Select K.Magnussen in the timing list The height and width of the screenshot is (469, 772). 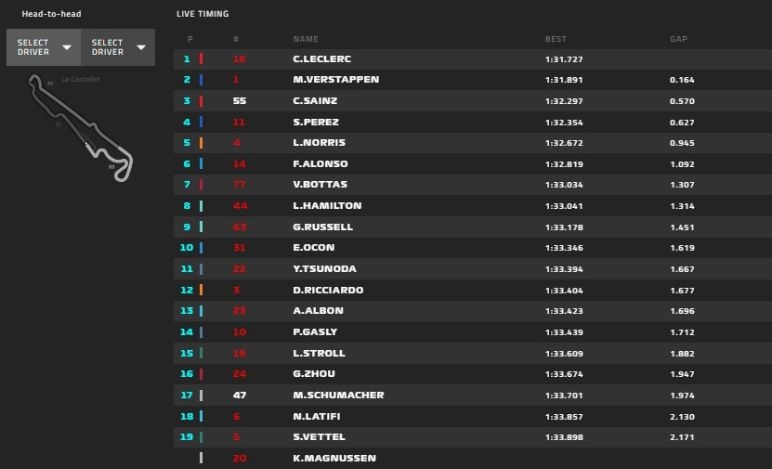pyautogui.click(x=334, y=458)
